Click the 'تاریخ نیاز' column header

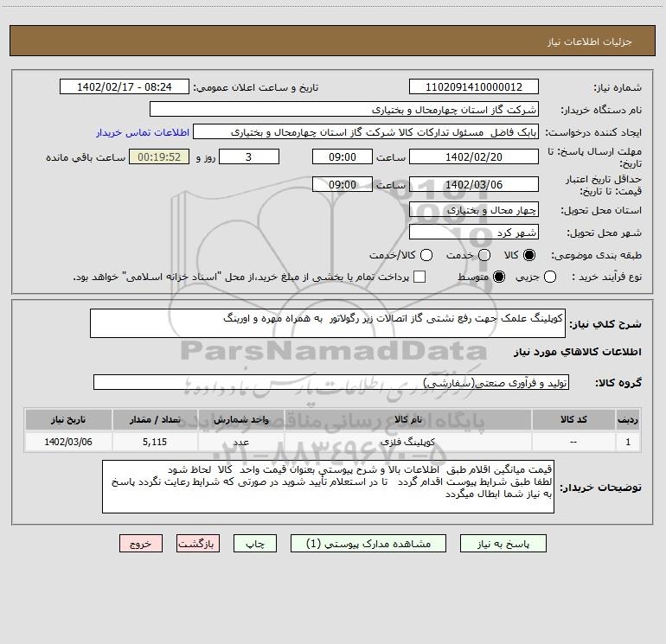point(68,419)
